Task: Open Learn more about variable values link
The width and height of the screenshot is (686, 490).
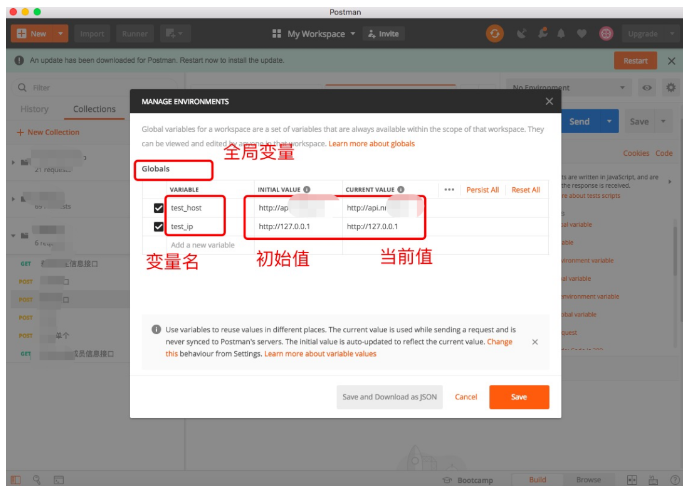Action: [320, 354]
